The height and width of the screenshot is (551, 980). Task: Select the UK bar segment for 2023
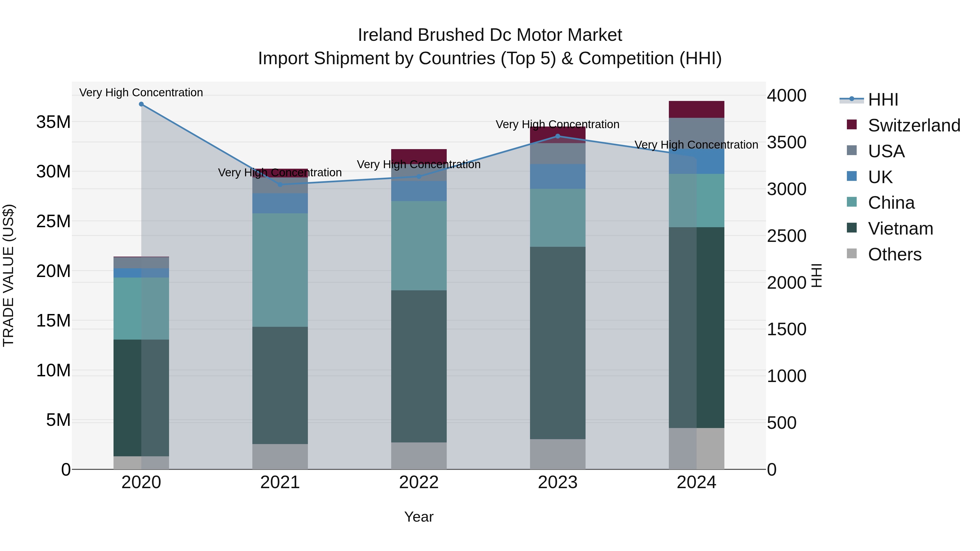click(558, 176)
